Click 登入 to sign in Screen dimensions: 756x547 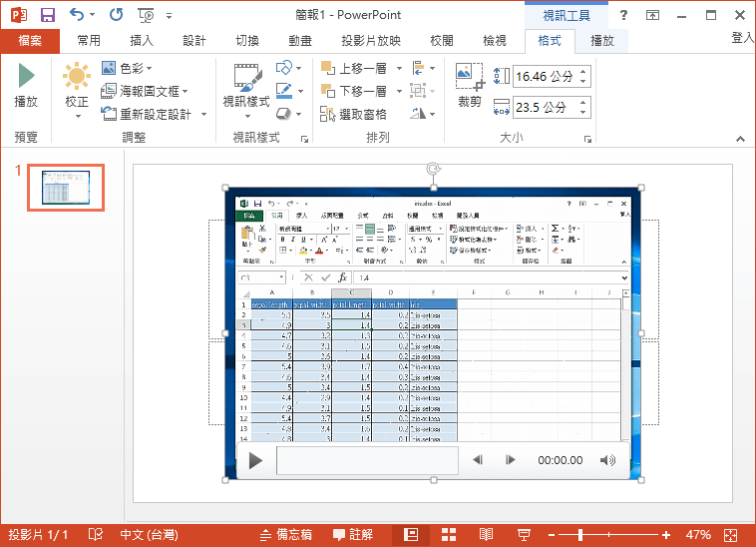[742, 38]
